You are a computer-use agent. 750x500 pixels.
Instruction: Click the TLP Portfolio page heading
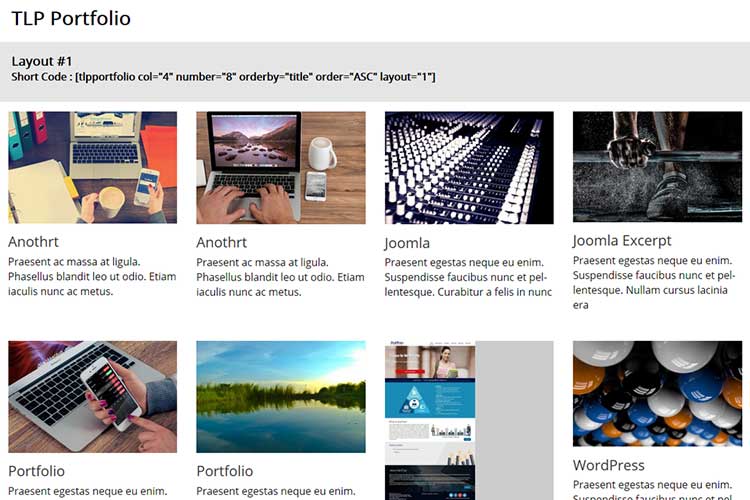pyautogui.click(x=70, y=18)
